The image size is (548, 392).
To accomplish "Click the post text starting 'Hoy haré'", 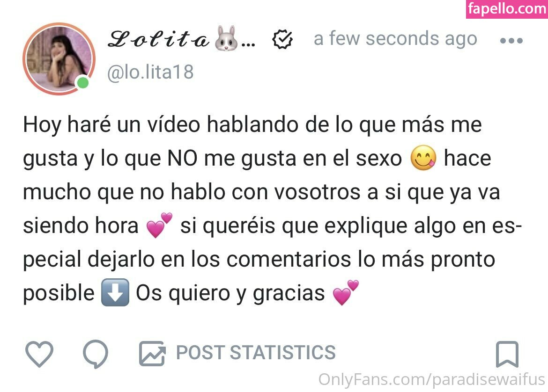I will pyautogui.click(x=273, y=209).
